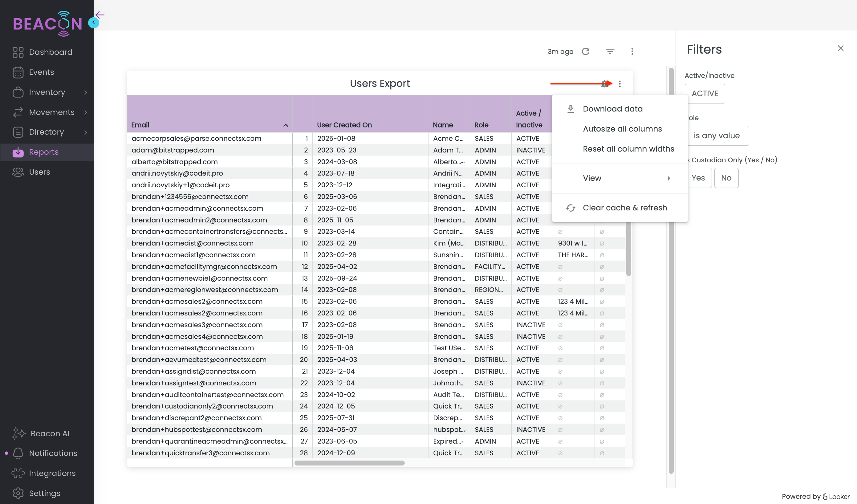Refresh the dashboard with the reload icon
The width and height of the screenshot is (857, 504).
click(x=586, y=51)
